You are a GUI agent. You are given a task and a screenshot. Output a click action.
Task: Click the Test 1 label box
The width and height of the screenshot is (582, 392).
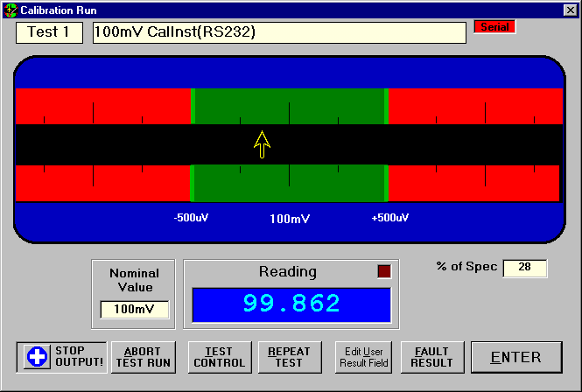pyautogui.click(x=49, y=32)
